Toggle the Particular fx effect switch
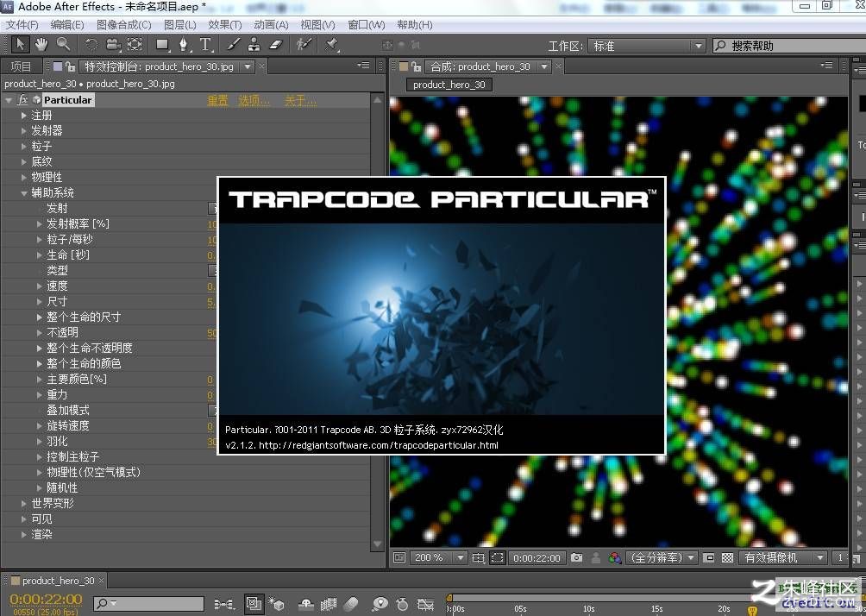 pos(22,100)
